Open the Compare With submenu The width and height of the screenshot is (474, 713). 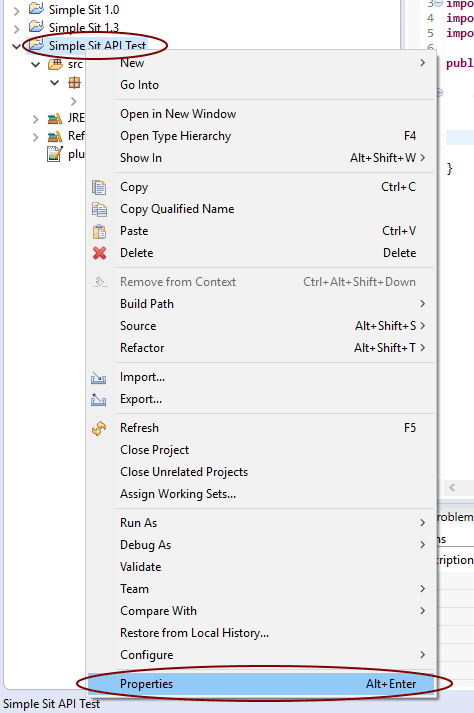pyautogui.click(x=261, y=611)
